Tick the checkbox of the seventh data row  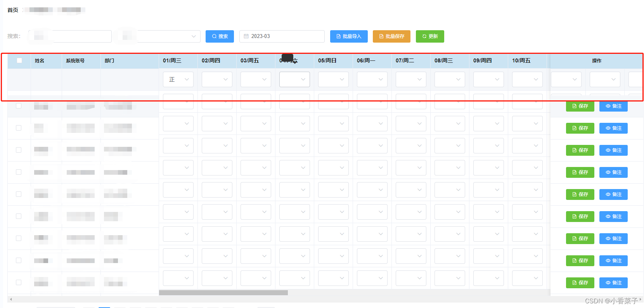pos(19,238)
